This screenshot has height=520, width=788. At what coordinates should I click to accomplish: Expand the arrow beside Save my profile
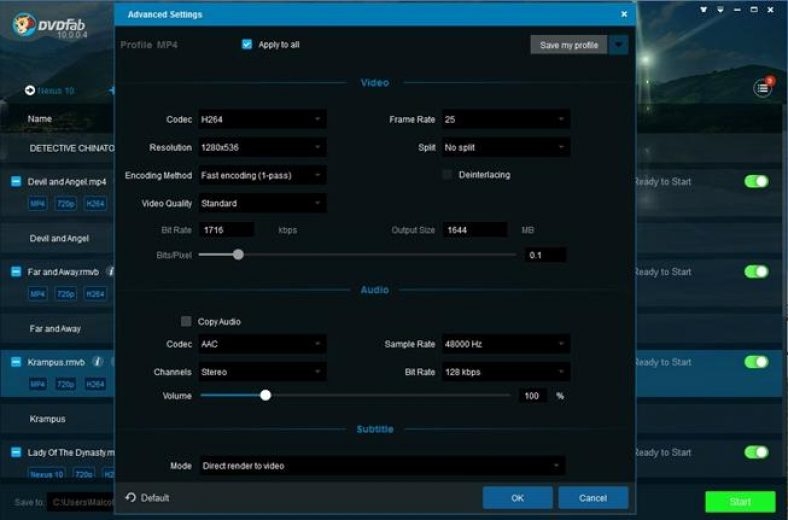(x=619, y=45)
